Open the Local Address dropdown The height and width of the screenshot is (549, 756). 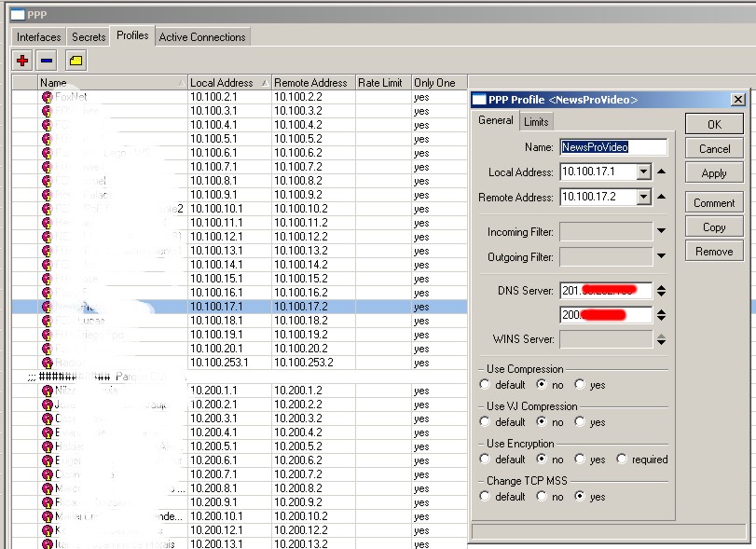(643, 172)
